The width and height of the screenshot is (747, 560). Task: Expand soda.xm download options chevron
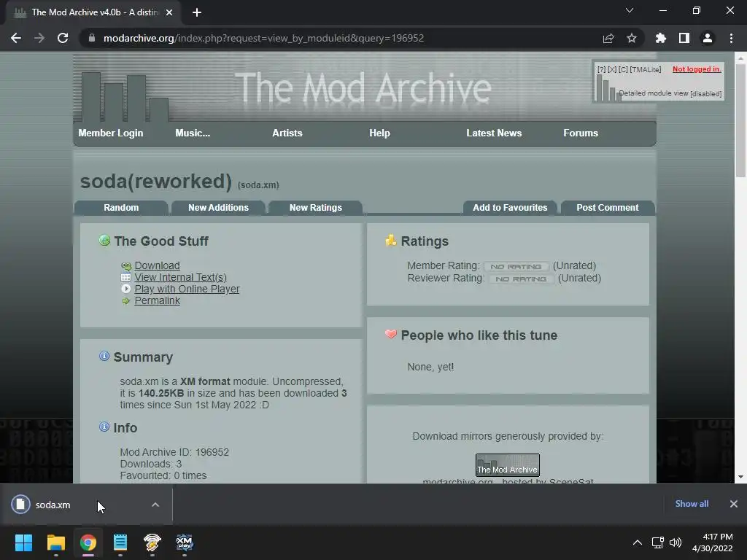(155, 505)
